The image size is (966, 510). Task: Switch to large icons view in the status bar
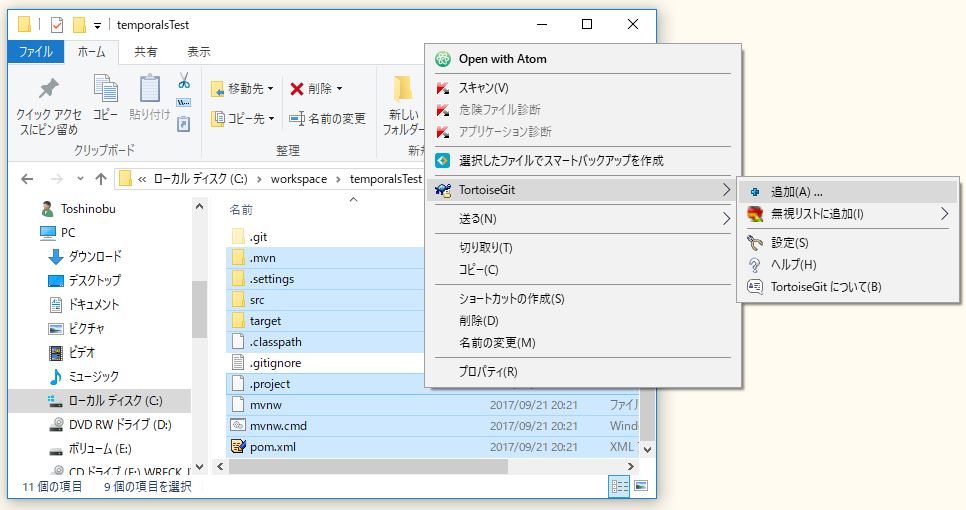tap(641, 486)
